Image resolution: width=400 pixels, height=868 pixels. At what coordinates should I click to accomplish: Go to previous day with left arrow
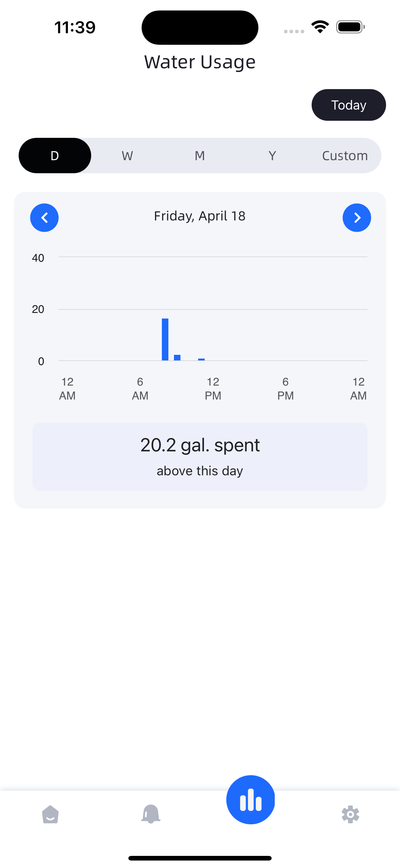pos(44,218)
